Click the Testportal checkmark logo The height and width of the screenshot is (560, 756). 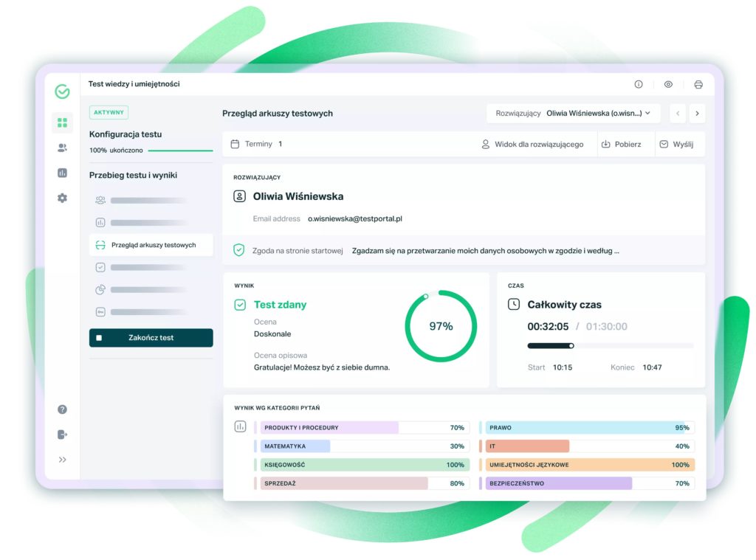point(62,91)
